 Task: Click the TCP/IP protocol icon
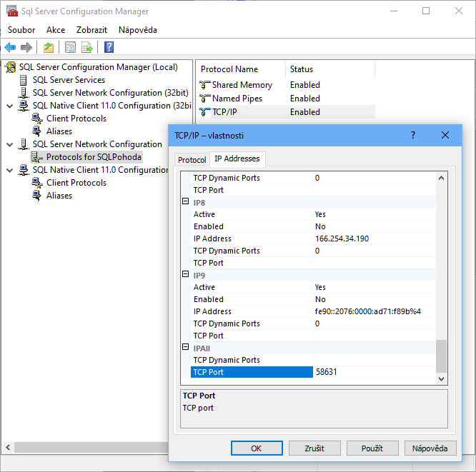pyautogui.click(x=205, y=112)
